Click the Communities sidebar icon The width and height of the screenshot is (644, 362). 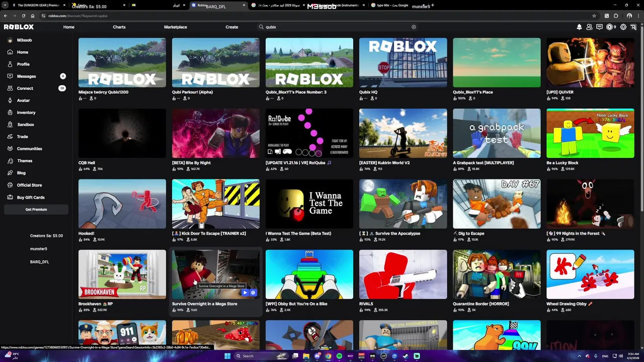tap(10, 149)
